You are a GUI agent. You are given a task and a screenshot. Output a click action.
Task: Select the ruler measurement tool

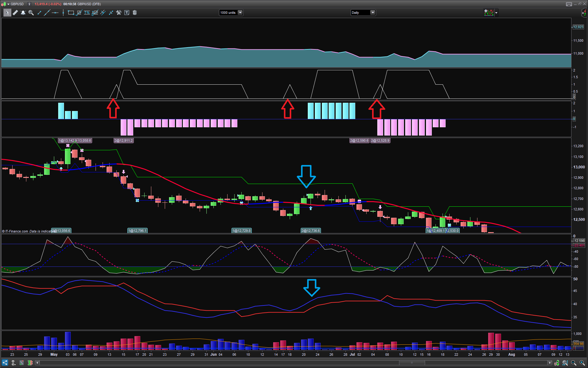coord(15,13)
